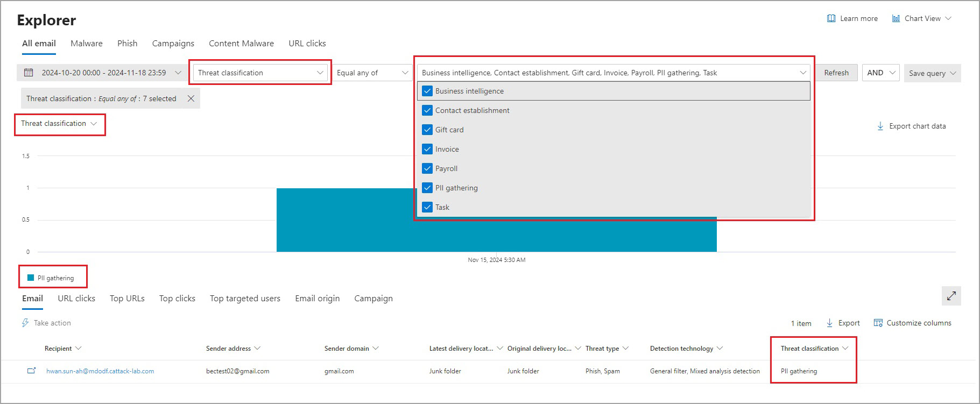Click the calendar icon in date range
Screen dimensions: 980x404
[29, 73]
